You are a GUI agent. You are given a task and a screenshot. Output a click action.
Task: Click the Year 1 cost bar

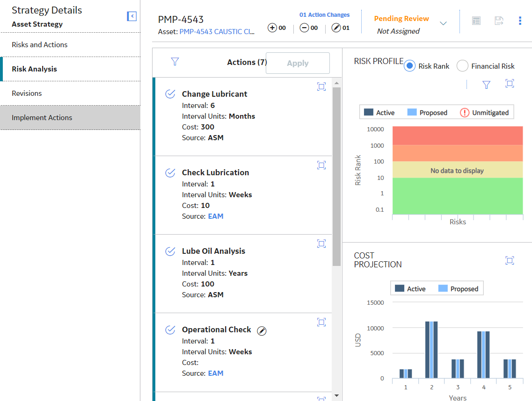[406, 374]
